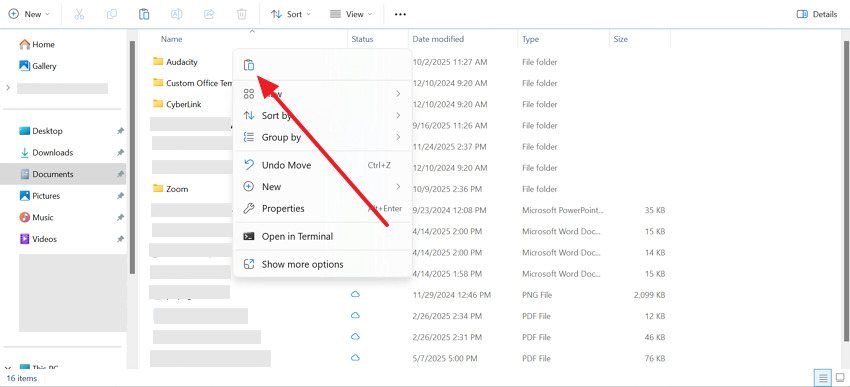Click the CyberLink folder icon
This screenshot has height=387, width=850.
(x=158, y=104)
